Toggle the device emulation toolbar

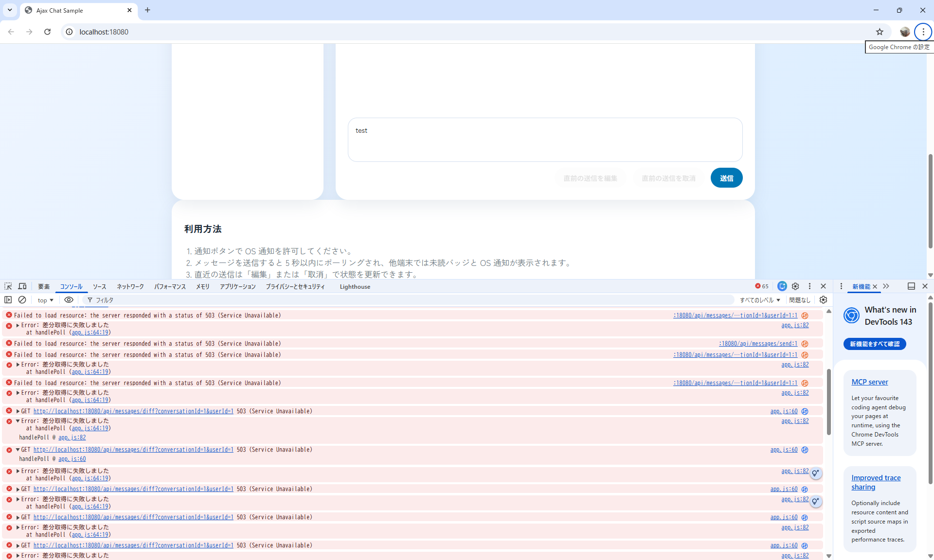(x=22, y=286)
